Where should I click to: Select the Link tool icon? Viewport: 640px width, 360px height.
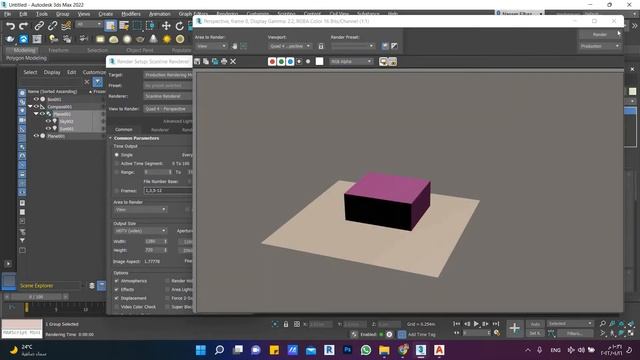39,26
